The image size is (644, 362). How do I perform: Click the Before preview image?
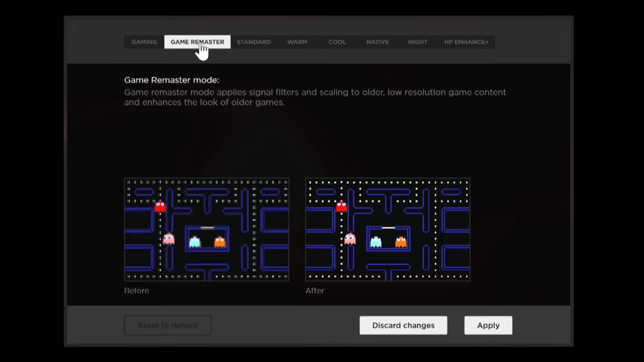(207, 229)
